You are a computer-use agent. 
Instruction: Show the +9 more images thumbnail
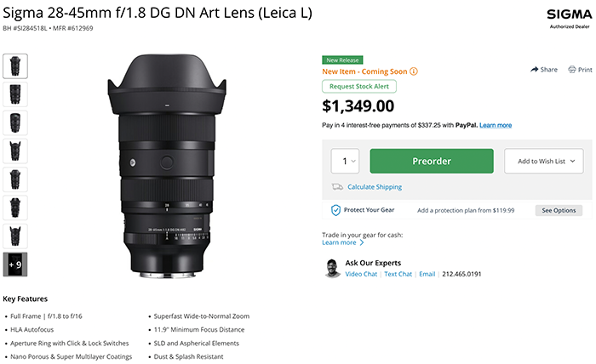coord(15,264)
